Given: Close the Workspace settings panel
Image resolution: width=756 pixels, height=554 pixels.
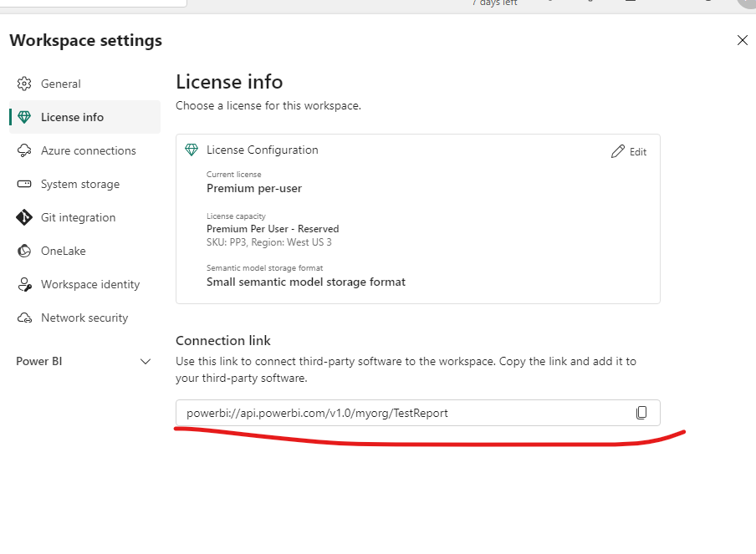Looking at the screenshot, I should 743,40.
